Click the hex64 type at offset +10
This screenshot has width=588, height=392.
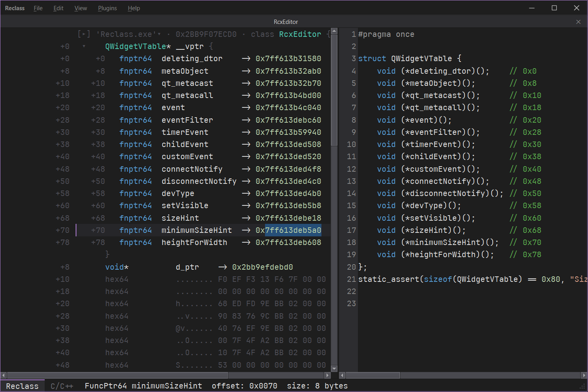(x=117, y=279)
